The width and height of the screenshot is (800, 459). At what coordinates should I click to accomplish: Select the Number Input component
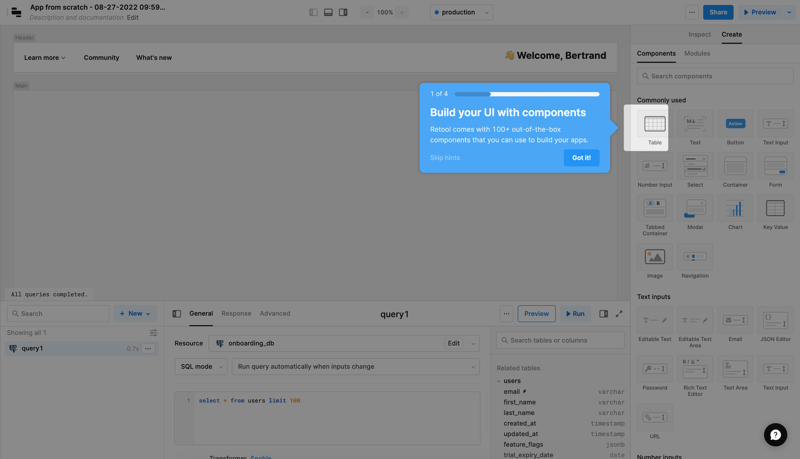tap(655, 170)
